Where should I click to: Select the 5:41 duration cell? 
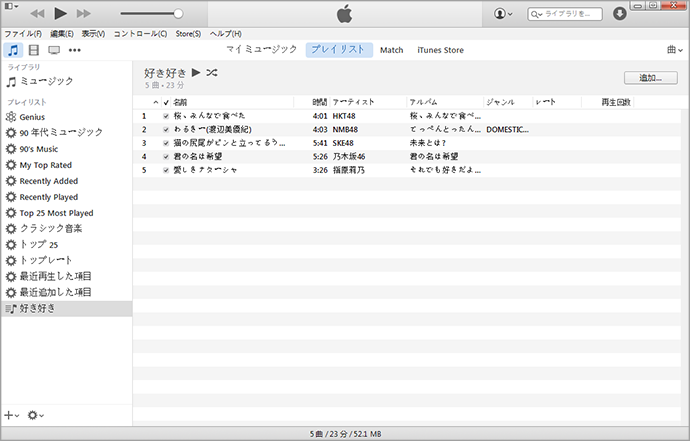click(320, 143)
